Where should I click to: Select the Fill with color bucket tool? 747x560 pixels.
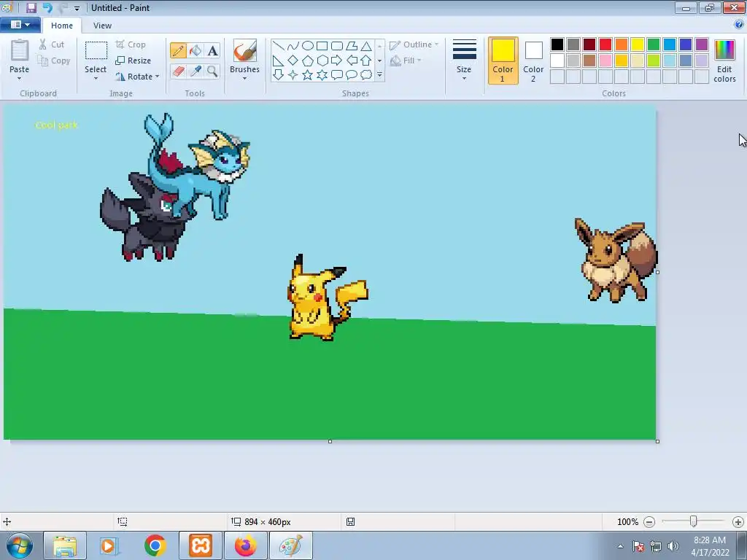pyautogui.click(x=196, y=50)
